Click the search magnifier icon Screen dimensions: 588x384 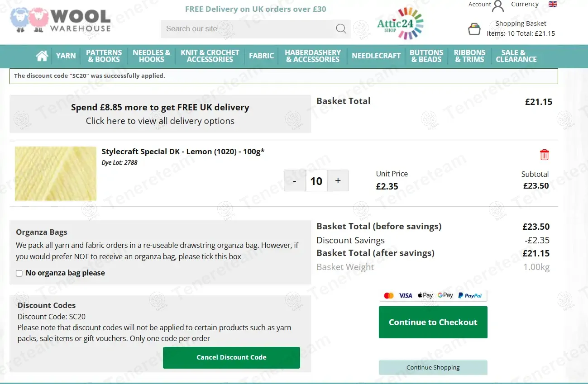coord(341,29)
